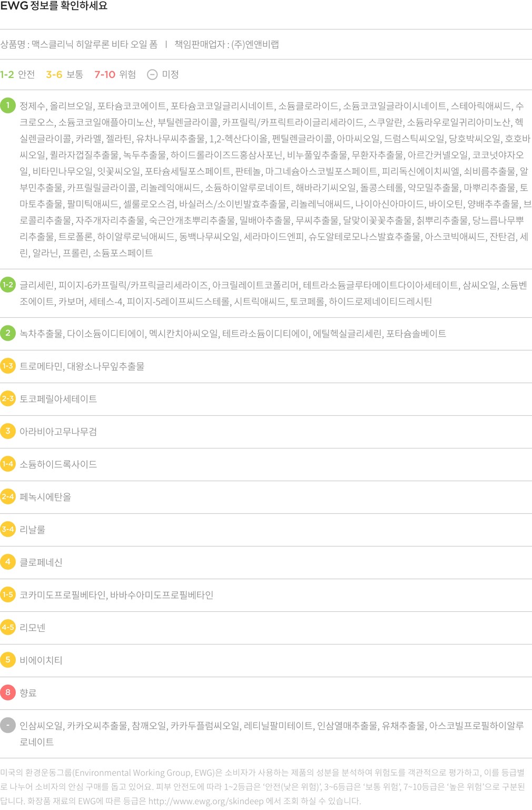The height and width of the screenshot is (810, 532).
Task: Click the 7-10 위험 legend label
Action: [x=115, y=74]
